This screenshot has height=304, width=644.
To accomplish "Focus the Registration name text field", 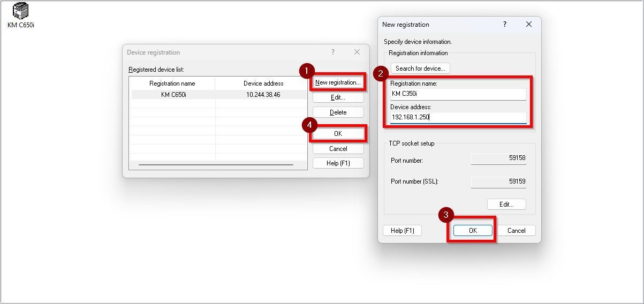I will (458, 94).
